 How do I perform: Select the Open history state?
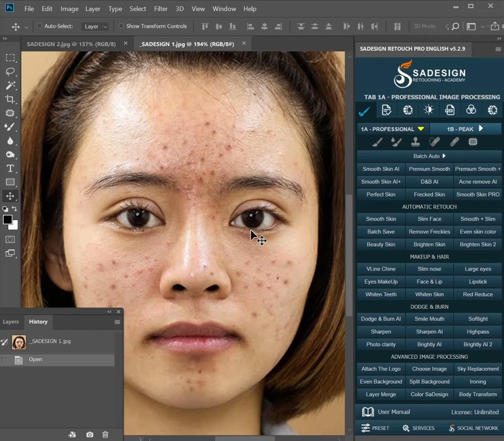click(35, 359)
